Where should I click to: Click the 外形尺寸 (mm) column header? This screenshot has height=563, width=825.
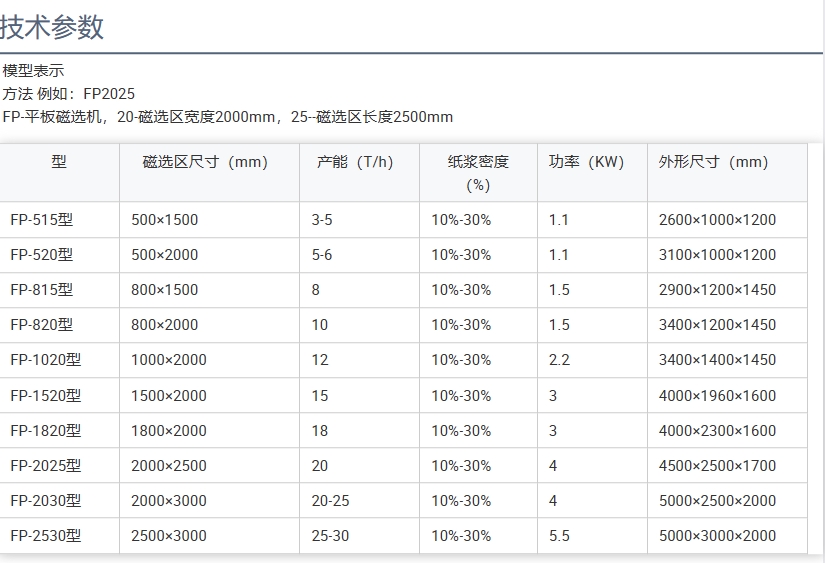pyautogui.click(x=713, y=162)
